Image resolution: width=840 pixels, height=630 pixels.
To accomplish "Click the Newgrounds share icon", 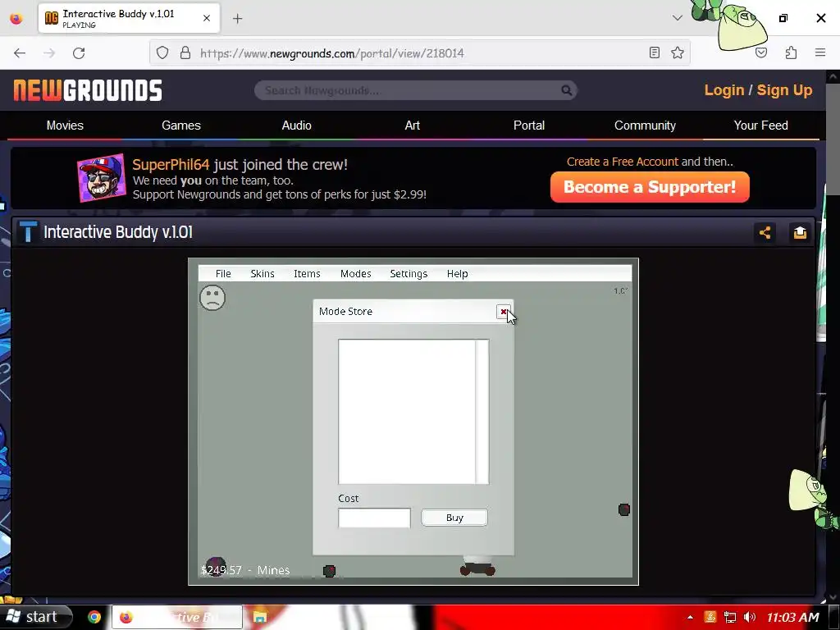I will tap(765, 232).
